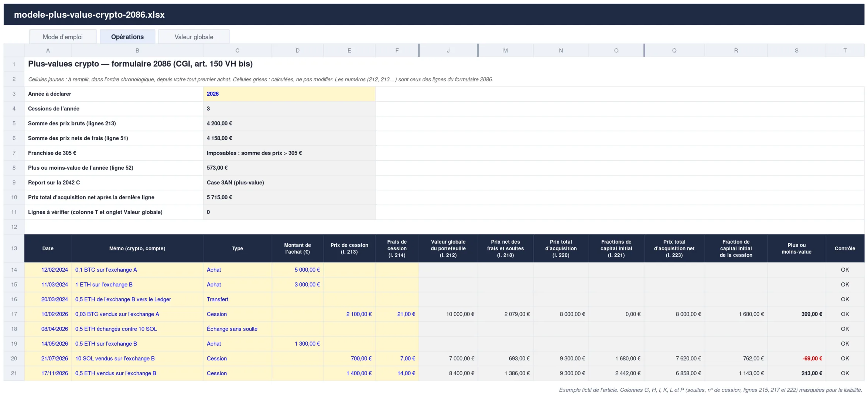868x397 pixels.
Task: Click the 1 400,00 € prix de cession cell
Action: point(349,373)
